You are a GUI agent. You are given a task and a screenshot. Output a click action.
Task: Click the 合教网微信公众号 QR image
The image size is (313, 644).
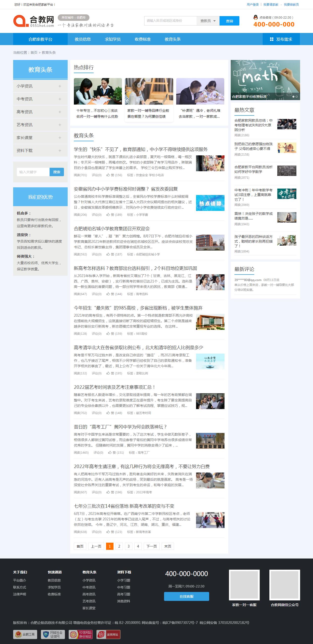tap(285, 585)
